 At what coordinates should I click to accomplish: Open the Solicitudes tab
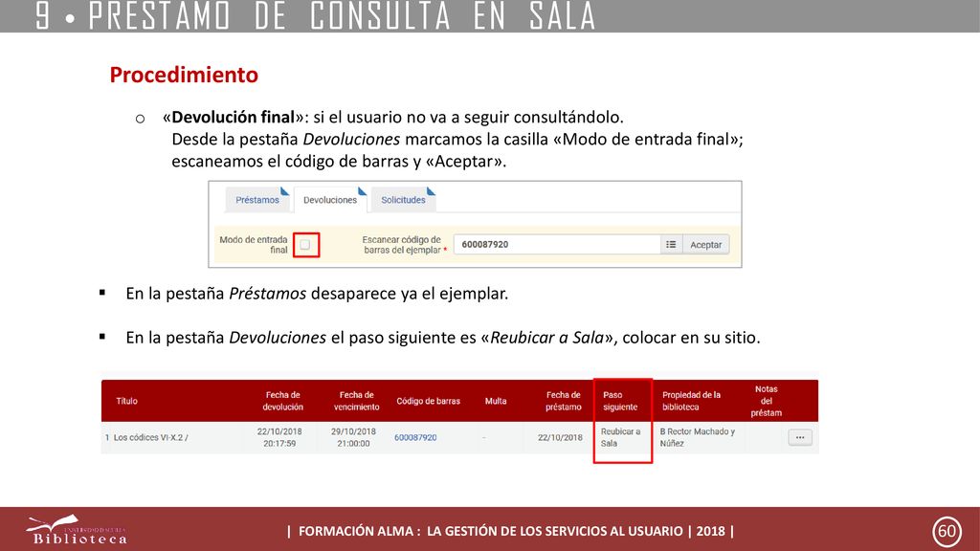(x=403, y=200)
